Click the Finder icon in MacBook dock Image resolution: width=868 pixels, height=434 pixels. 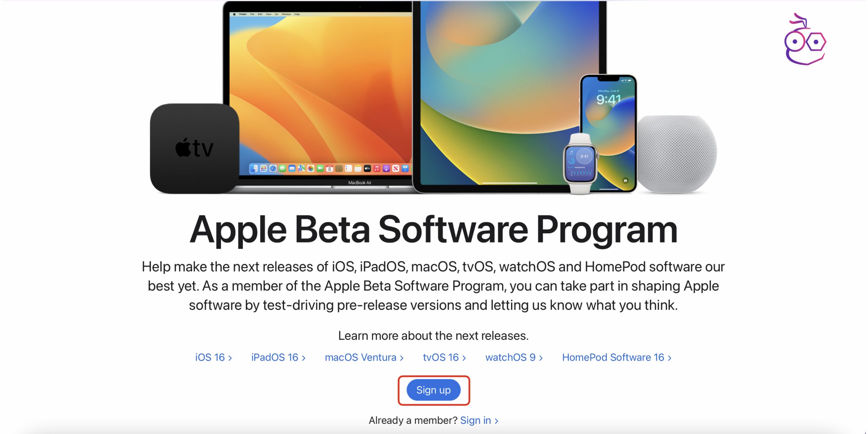click(x=254, y=169)
